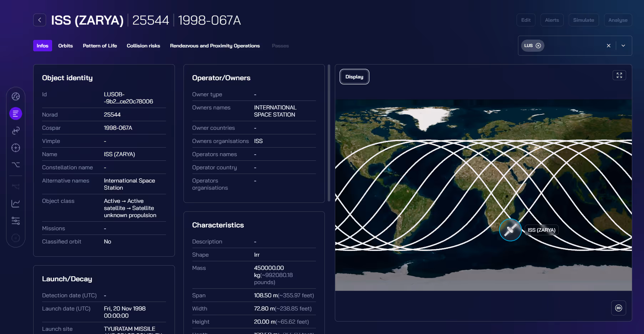Click the Detection date (UTC) label

[x=69, y=295]
